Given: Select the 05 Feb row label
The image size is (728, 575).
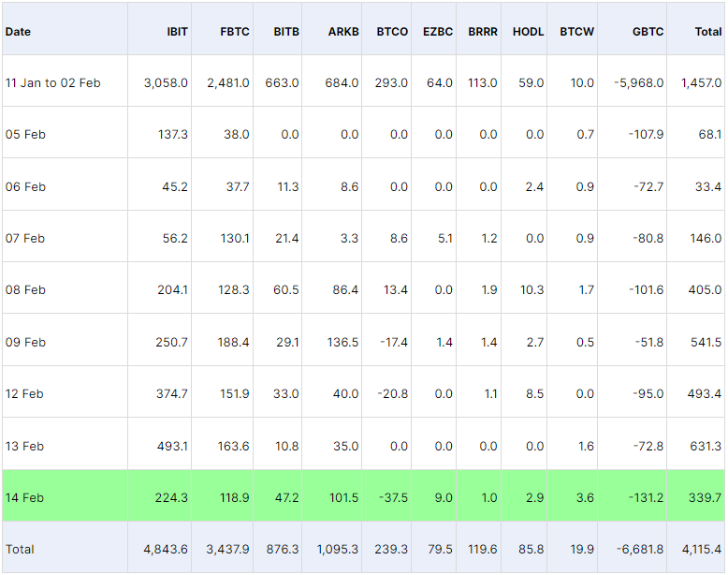Looking at the screenshot, I should (25, 134).
